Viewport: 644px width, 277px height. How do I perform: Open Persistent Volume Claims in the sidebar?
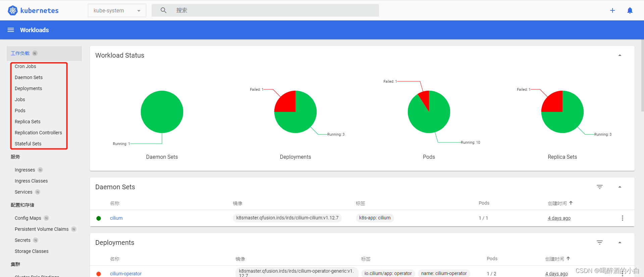(x=42, y=229)
